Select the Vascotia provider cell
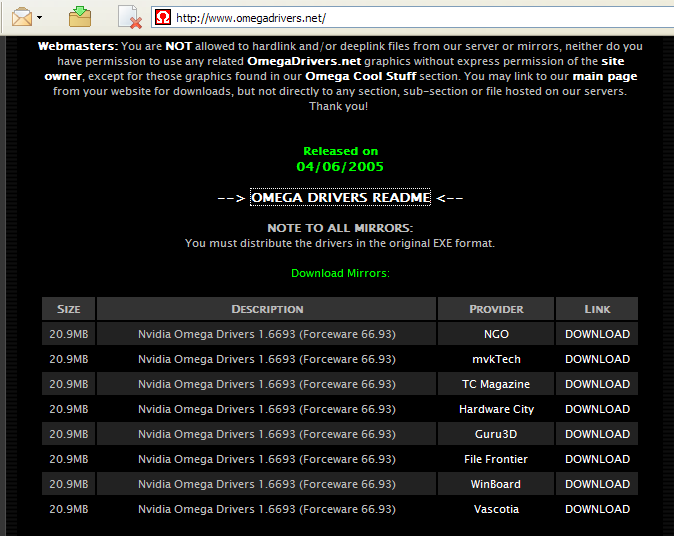The width and height of the screenshot is (674, 536). pyautogui.click(x=496, y=509)
